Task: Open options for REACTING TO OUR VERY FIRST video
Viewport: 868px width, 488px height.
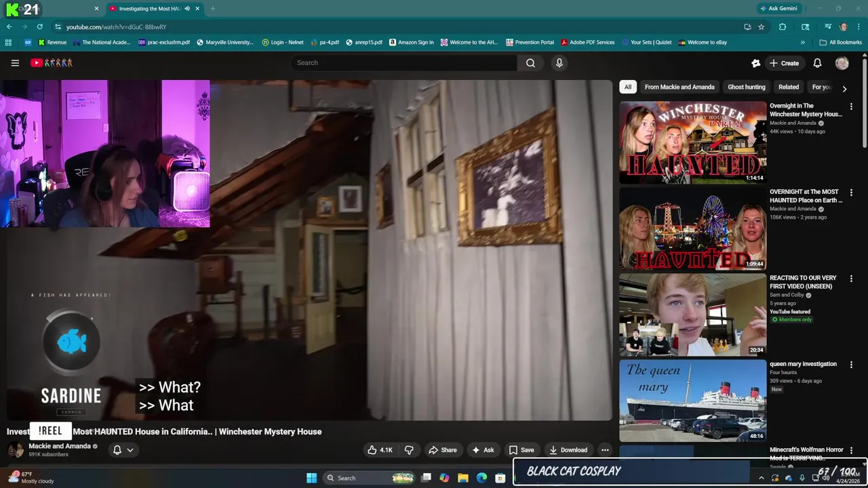Action: (x=851, y=279)
